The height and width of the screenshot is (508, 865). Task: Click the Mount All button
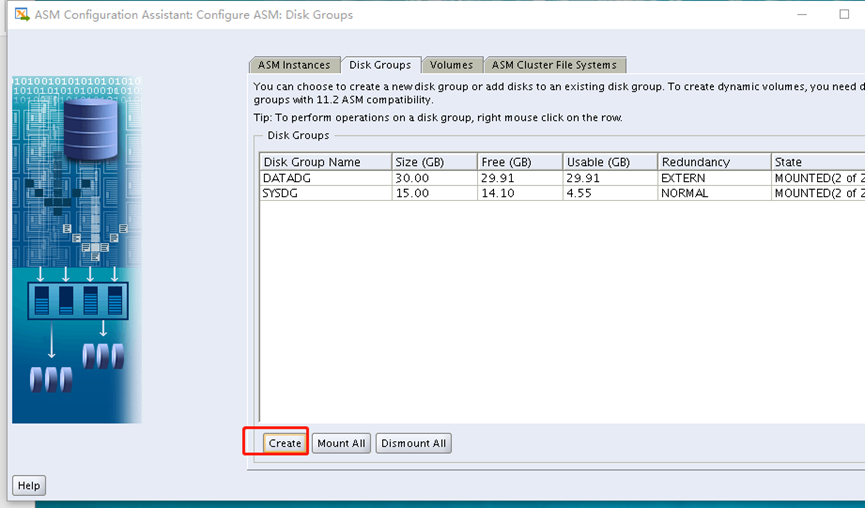[x=341, y=443]
